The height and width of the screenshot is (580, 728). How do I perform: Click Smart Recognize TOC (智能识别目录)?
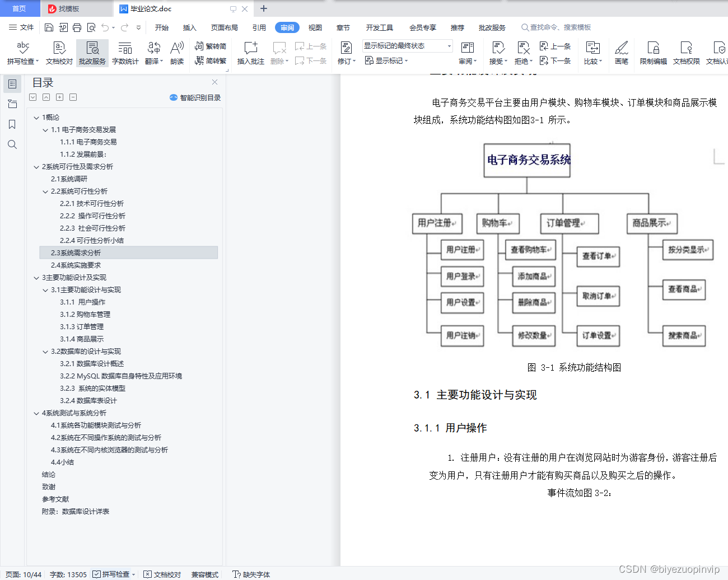tap(195, 97)
